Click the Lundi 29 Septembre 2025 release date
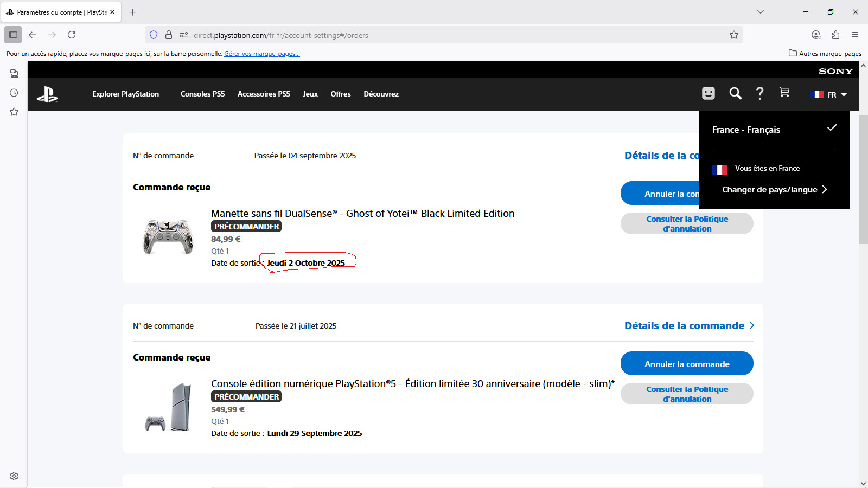 point(315,433)
